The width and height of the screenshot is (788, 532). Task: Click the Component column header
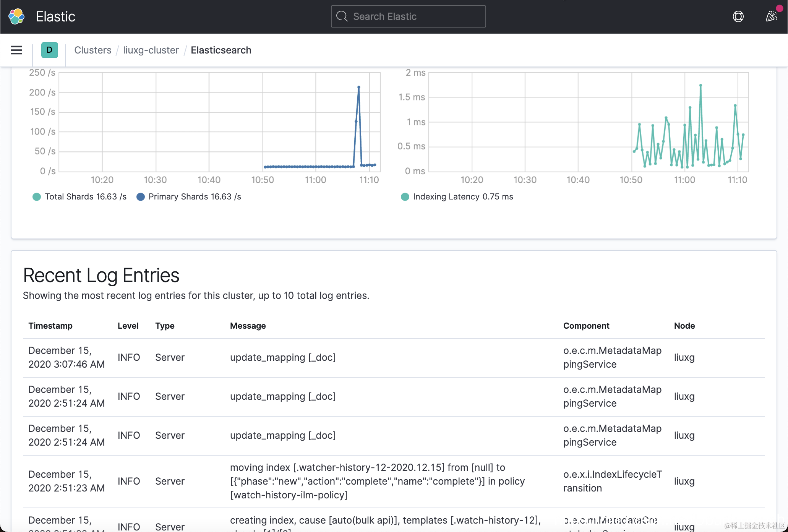tap(586, 326)
